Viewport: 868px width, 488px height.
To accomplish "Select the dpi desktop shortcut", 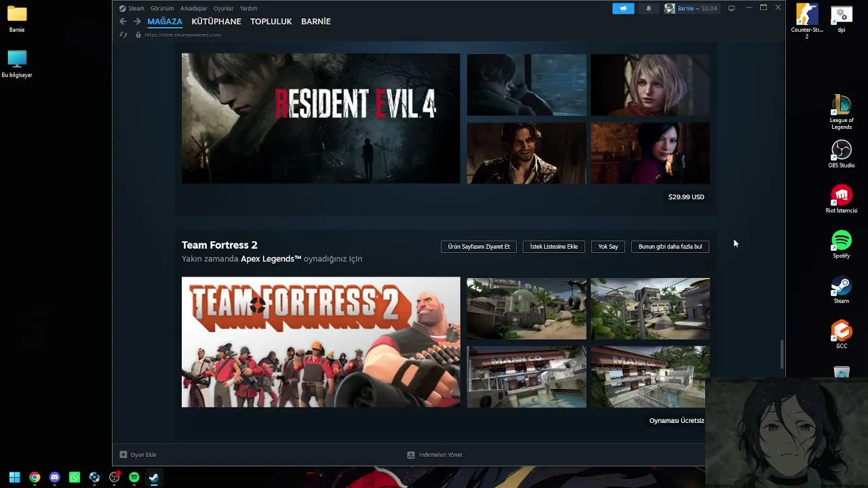I will coord(842,19).
